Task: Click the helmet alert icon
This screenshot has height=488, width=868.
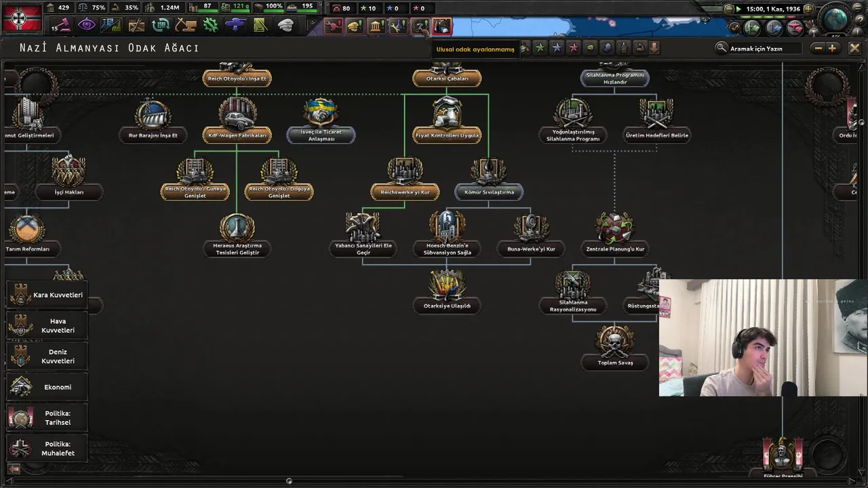Action: [355, 26]
